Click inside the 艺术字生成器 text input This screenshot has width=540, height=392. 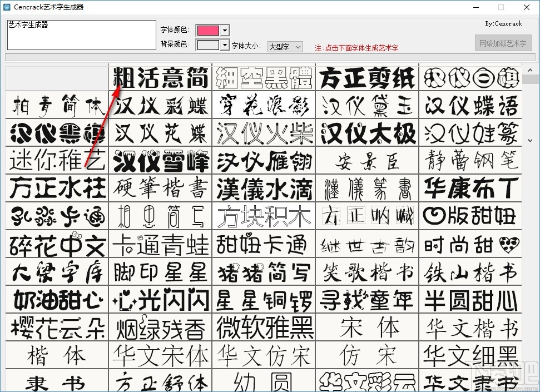(x=81, y=34)
